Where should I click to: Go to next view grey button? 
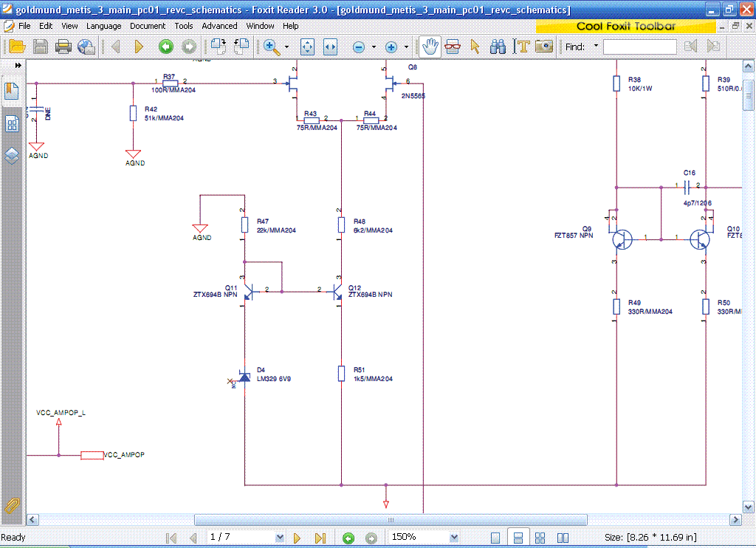(x=189, y=47)
